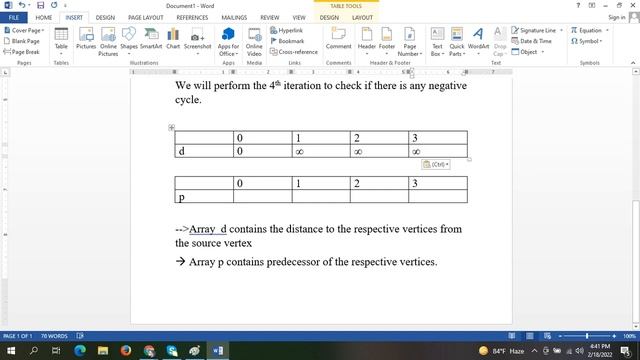
Task: Insert a SmartArt graphic
Action: 151,38
